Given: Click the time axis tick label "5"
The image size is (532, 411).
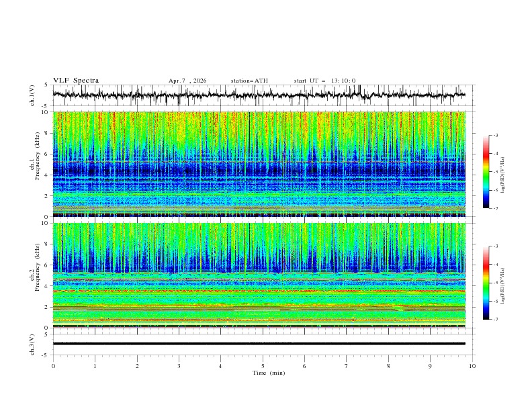Looking at the screenshot, I should [263, 366].
